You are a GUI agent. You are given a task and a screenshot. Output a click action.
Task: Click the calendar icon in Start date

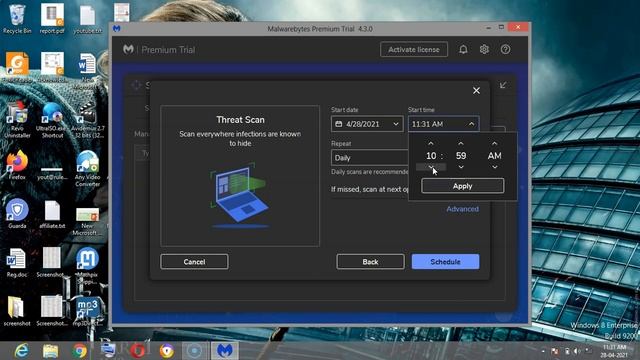coord(339,124)
